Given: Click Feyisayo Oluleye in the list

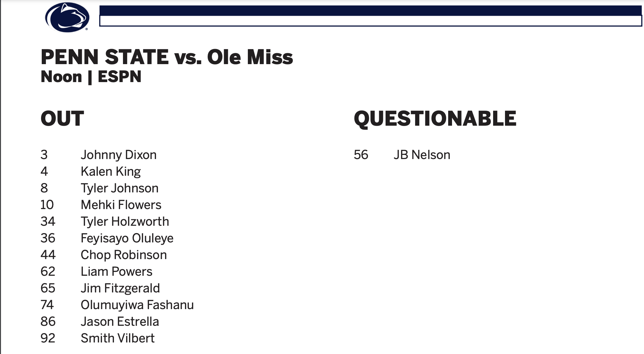Looking at the screenshot, I should (127, 238).
